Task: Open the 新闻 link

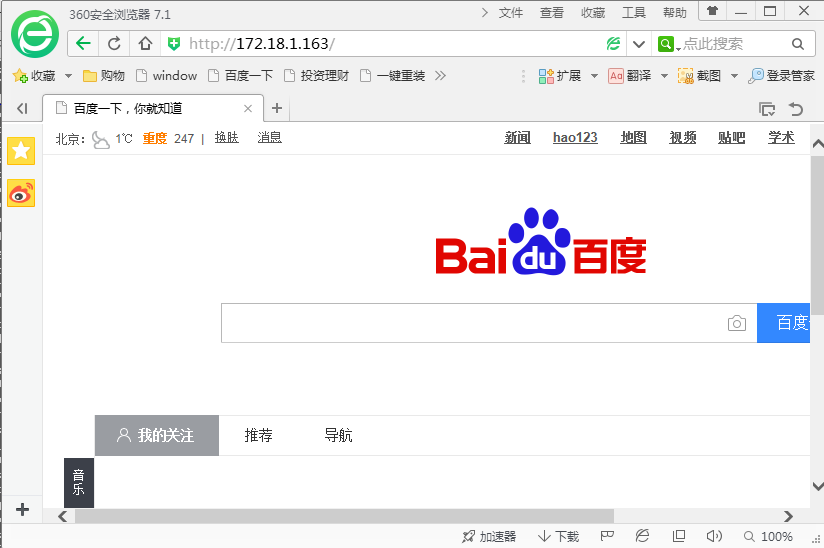Action: pyautogui.click(x=518, y=138)
